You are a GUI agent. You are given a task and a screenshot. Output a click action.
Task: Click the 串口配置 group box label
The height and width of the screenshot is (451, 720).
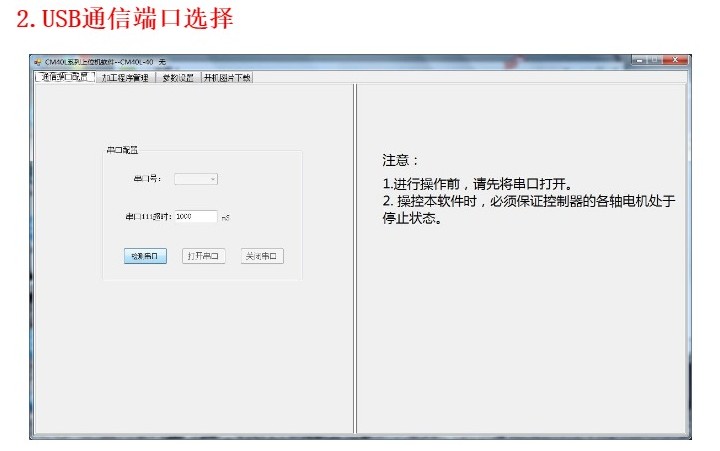[121, 150]
